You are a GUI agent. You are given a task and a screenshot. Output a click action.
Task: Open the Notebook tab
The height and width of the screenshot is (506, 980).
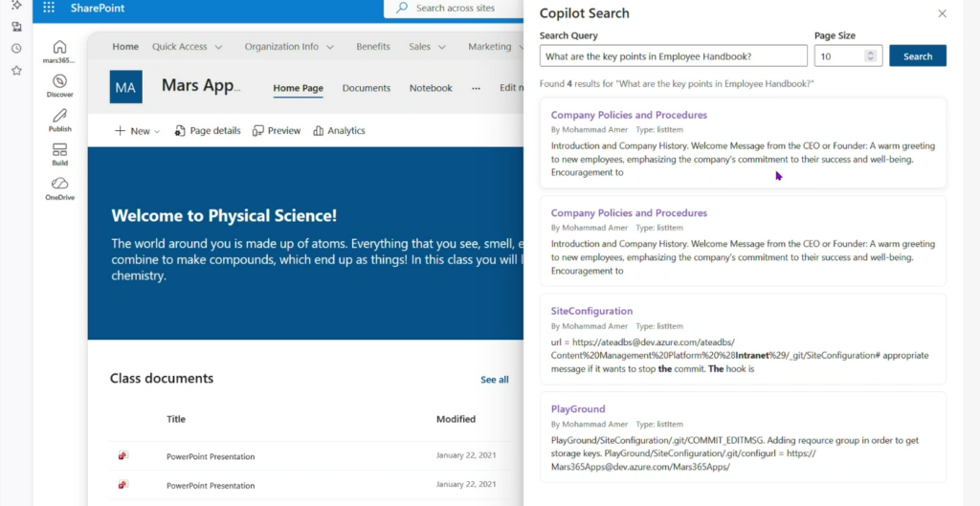point(431,88)
